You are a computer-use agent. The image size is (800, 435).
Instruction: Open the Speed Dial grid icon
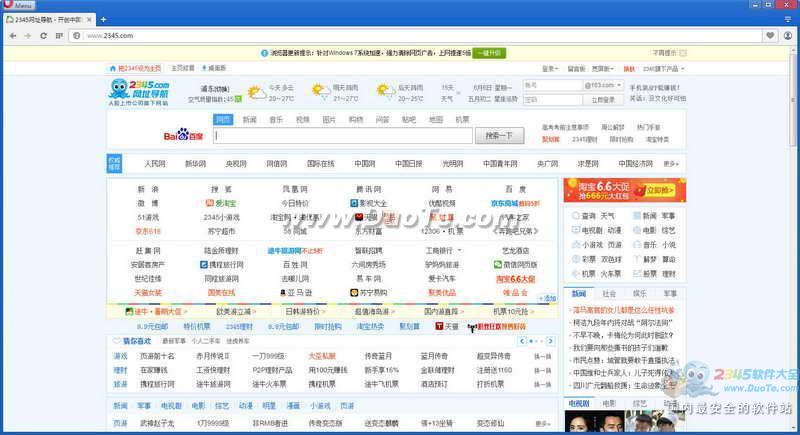(x=59, y=36)
